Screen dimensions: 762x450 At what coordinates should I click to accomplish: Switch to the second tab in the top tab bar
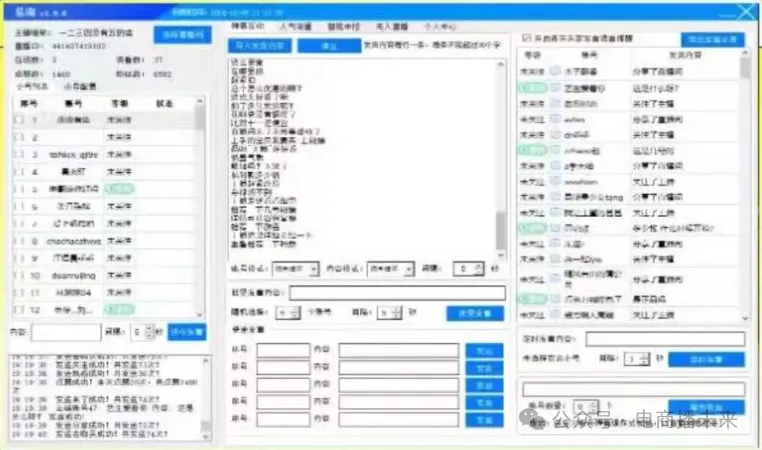295,24
